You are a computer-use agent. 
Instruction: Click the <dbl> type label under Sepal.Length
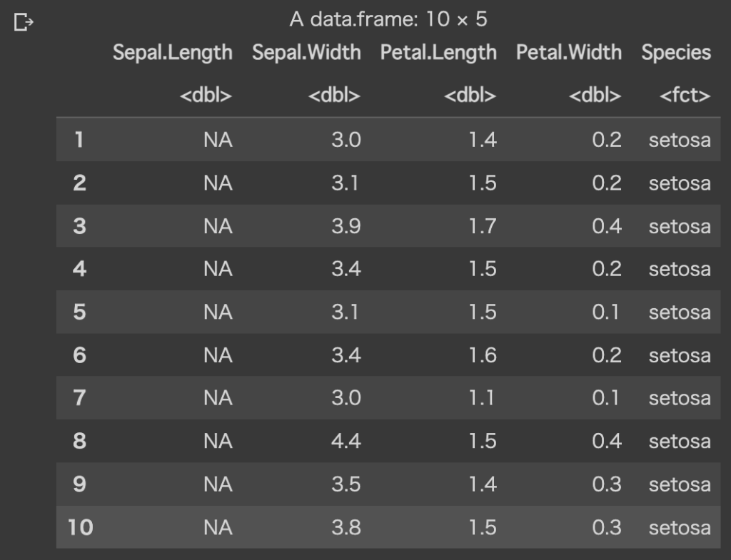pyautogui.click(x=206, y=96)
